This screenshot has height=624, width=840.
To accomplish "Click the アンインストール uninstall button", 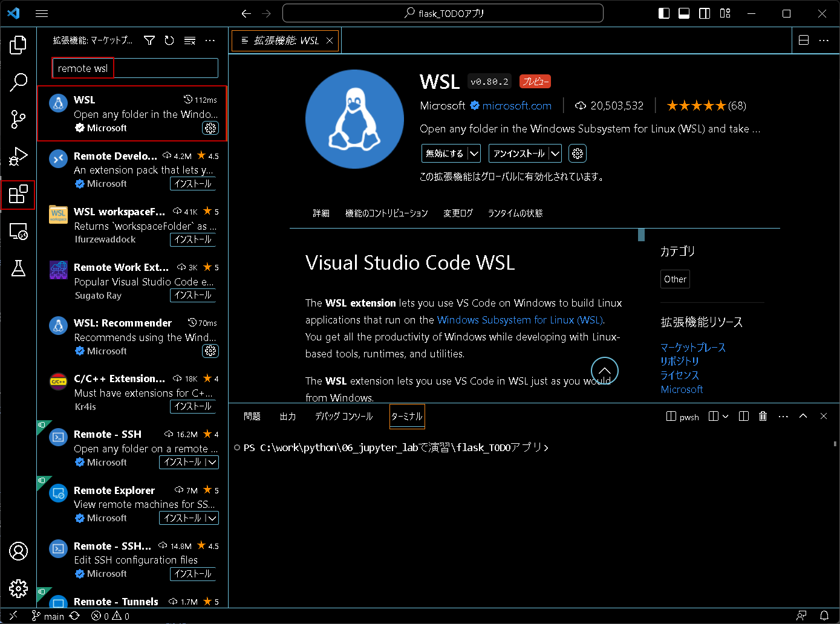I will pos(519,154).
